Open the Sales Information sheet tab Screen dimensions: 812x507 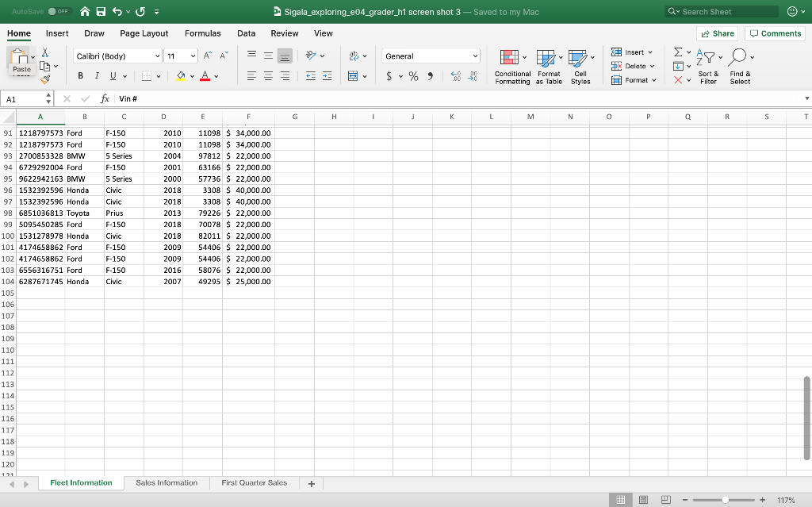(167, 482)
